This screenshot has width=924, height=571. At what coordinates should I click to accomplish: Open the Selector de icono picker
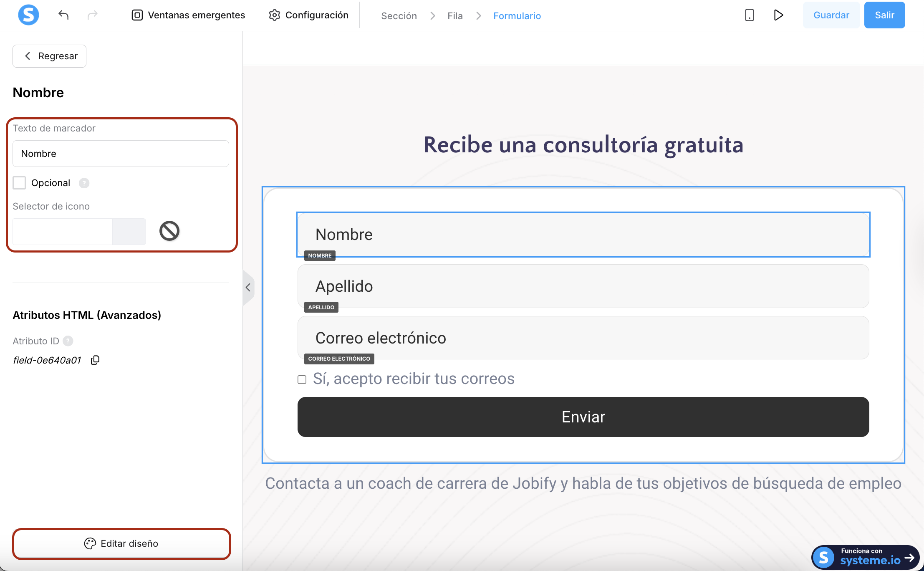coord(79,232)
